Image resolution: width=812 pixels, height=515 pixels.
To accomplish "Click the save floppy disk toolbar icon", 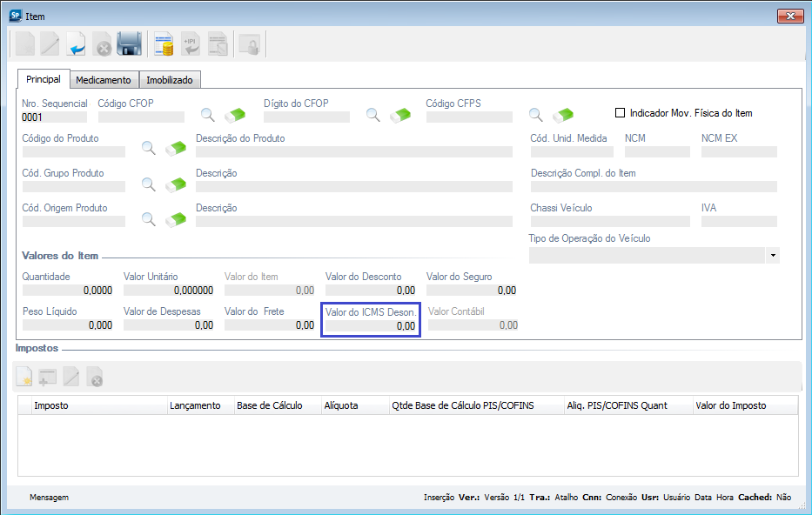I will (x=130, y=43).
